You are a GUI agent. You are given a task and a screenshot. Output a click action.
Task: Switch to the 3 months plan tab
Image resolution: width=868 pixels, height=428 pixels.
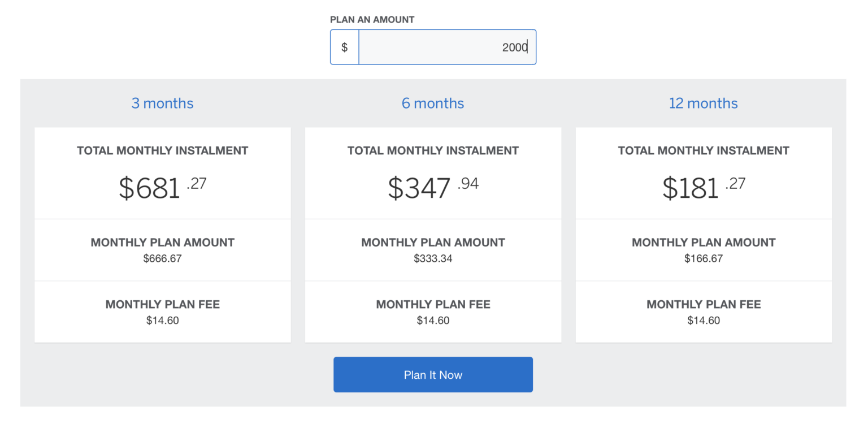[162, 103]
